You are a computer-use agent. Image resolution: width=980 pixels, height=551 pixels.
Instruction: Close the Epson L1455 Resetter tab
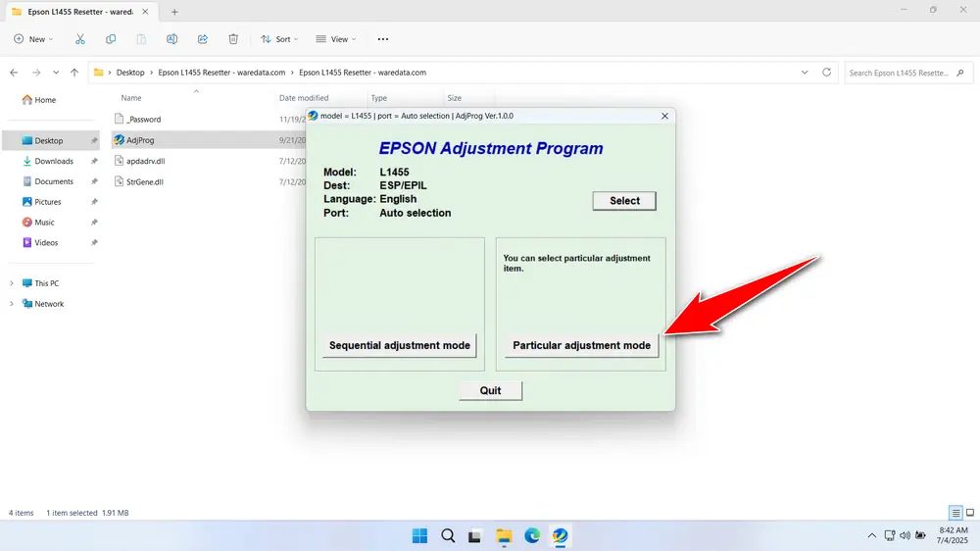pyautogui.click(x=145, y=12)
